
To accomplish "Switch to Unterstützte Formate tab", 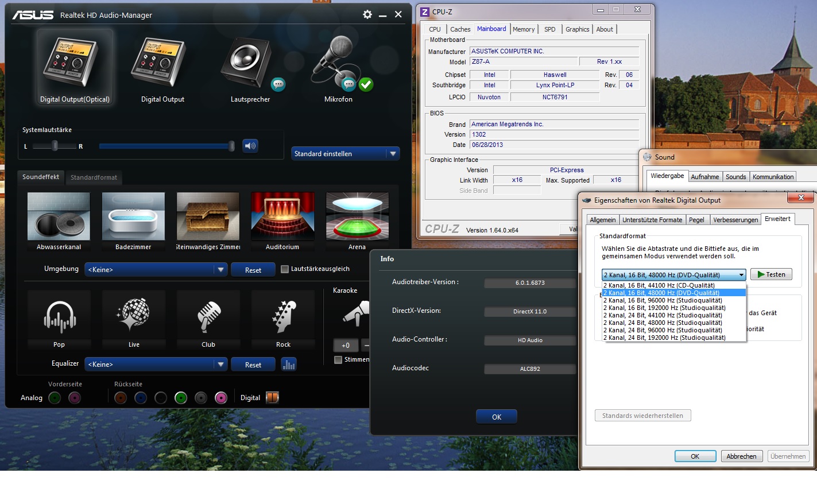I will point(652,220).
